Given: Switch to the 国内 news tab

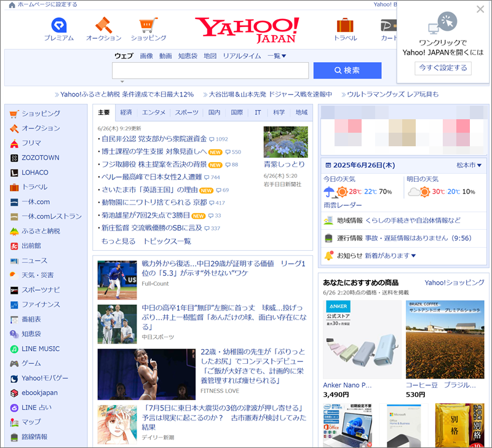Looking at the screenshot, I should tap(214, 112).
